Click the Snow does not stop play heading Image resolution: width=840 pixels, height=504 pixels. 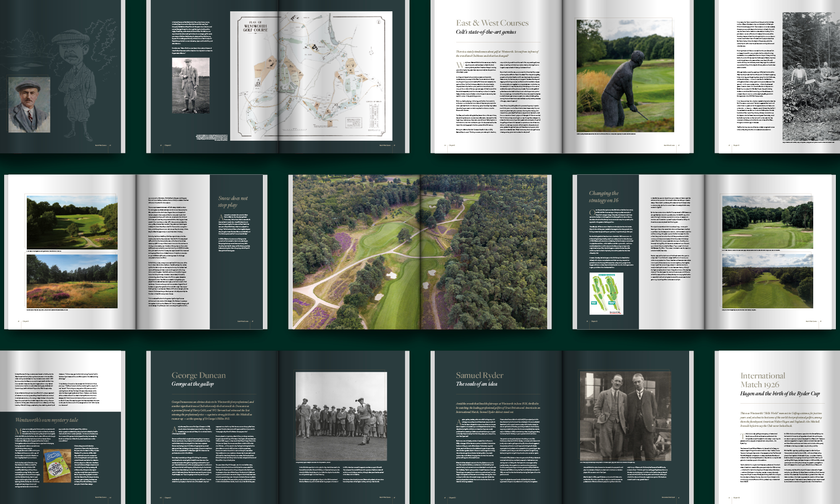coord(233,201)
